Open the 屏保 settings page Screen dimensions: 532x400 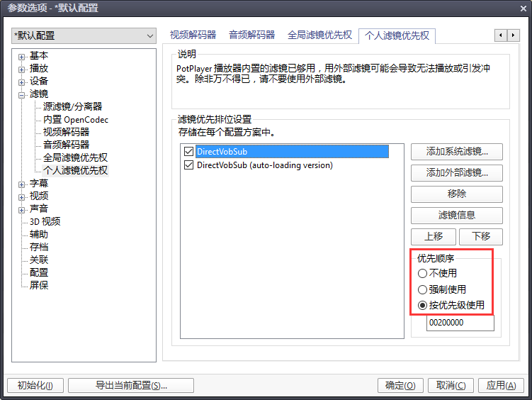tap(39, 285)
